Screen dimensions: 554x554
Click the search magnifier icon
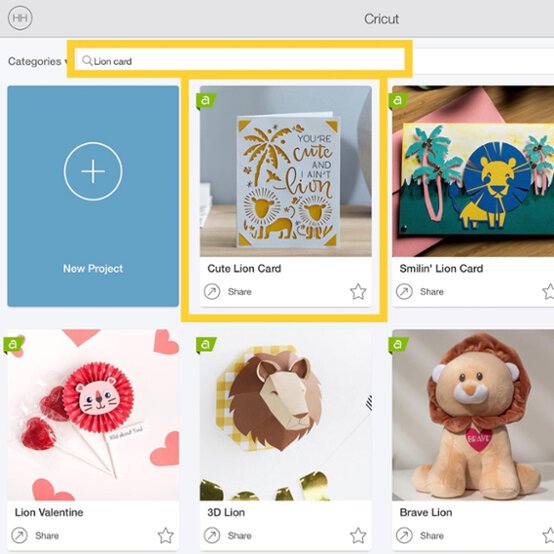87,61
